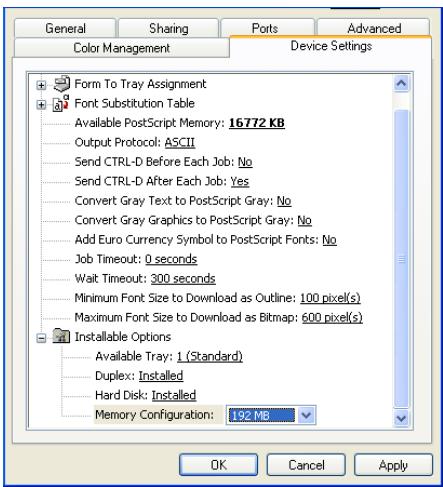The width and height of the screenshot is (443, 487).
Task: Click the scrollbar up arrow
Action: (x=401, y=83)
